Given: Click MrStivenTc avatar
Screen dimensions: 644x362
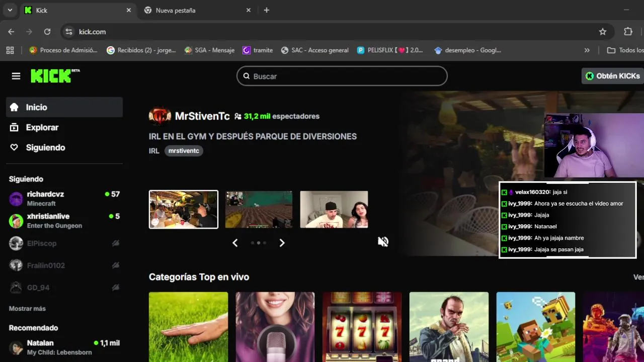Looking at the screenshot, I should (x=159, y=116).
